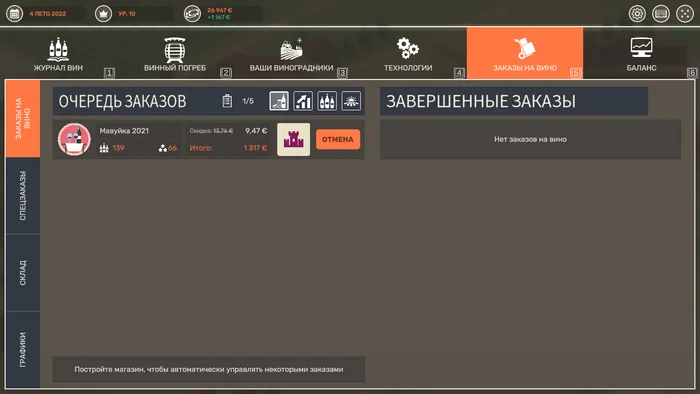Click the grapes icon showing 66
The height and width of the screenshot is (394, 700).
coord(162,148)
